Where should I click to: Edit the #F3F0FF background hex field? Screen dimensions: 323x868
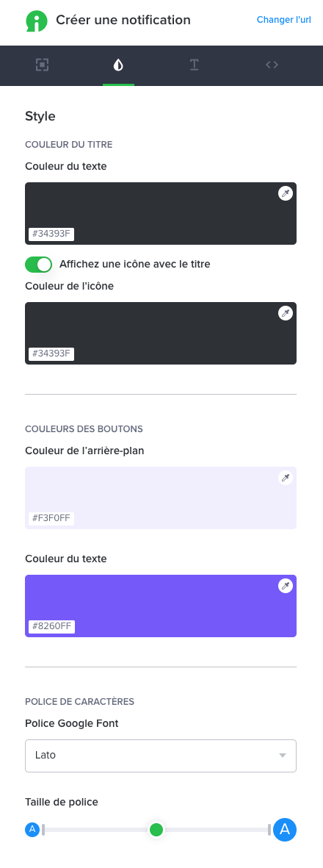[51, 519]
